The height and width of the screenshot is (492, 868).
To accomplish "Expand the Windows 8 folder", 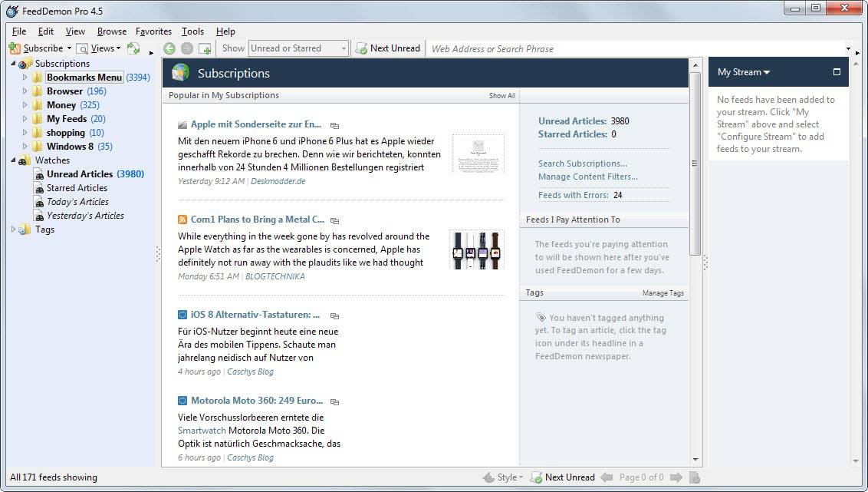I will [25, 147].
